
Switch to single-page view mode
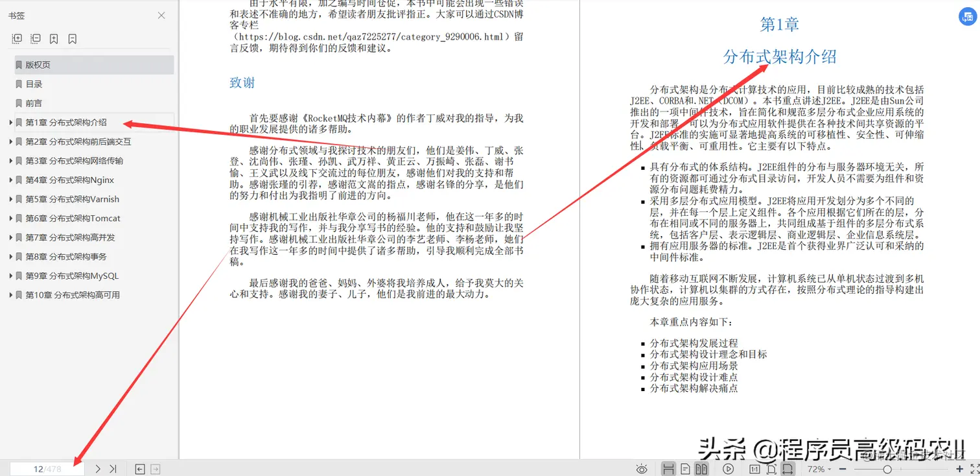[686, 469]
